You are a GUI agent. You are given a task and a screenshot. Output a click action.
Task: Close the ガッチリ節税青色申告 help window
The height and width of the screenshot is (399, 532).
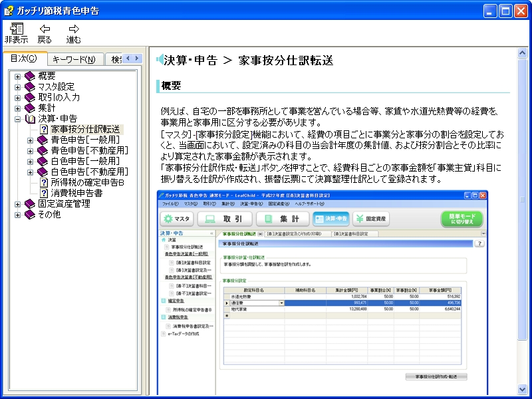521,11
